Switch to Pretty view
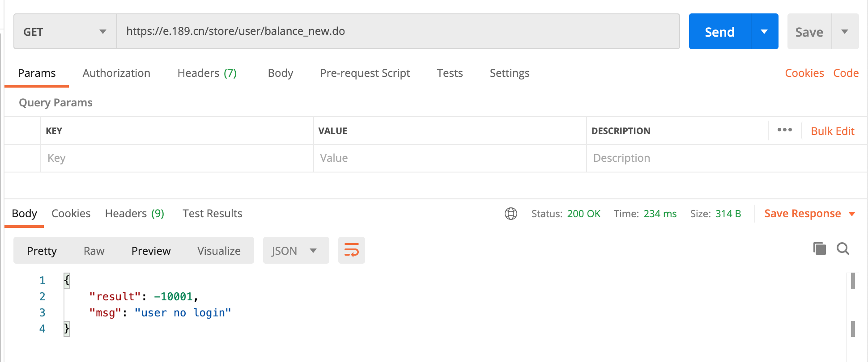 coord(42,251)
